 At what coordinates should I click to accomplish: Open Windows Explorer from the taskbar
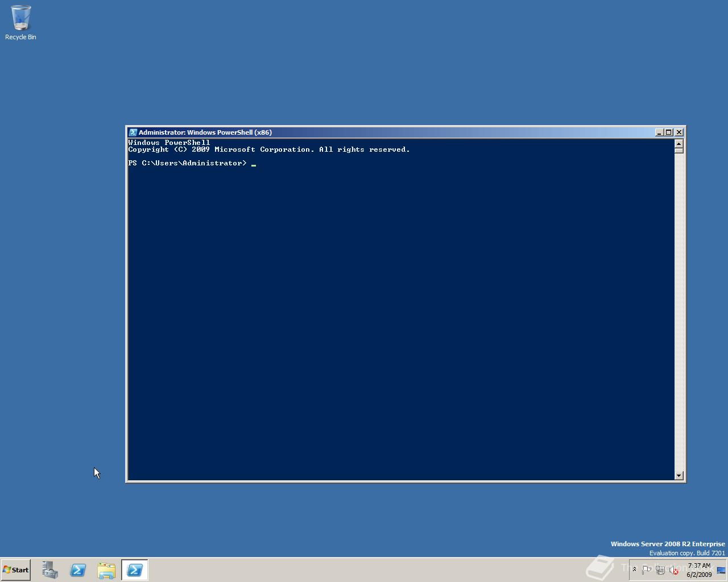(x=106, y=570)
